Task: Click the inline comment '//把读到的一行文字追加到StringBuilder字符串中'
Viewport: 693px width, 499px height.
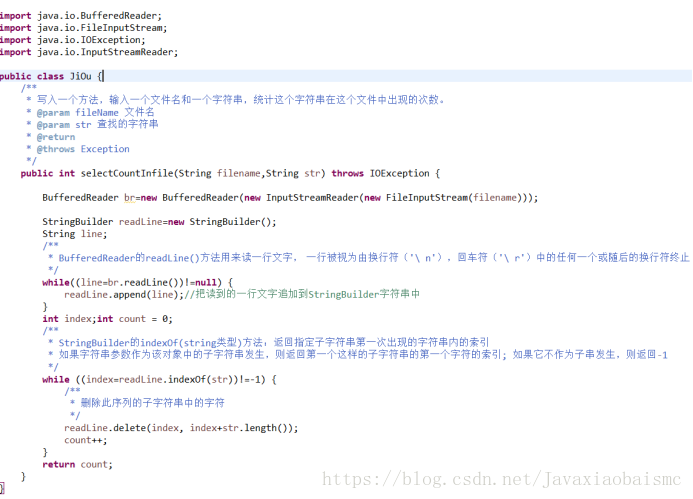Action: [302, 294]
